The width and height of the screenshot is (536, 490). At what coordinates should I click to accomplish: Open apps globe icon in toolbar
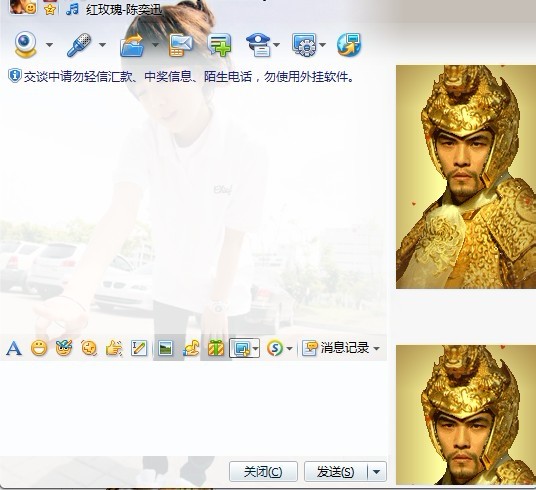pyautogui.click(x=349, y=45)
